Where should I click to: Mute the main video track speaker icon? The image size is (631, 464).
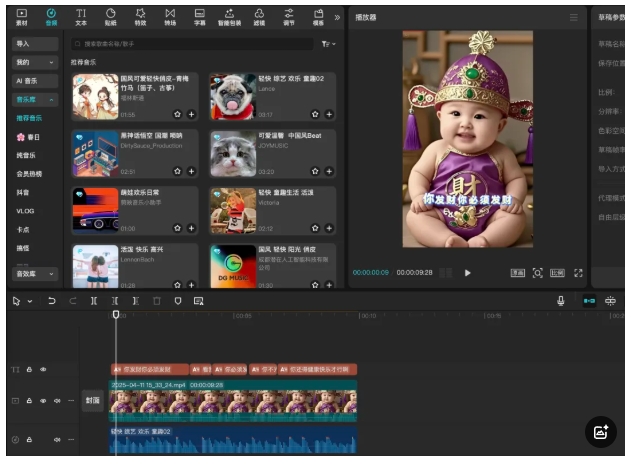click(56, 401)
